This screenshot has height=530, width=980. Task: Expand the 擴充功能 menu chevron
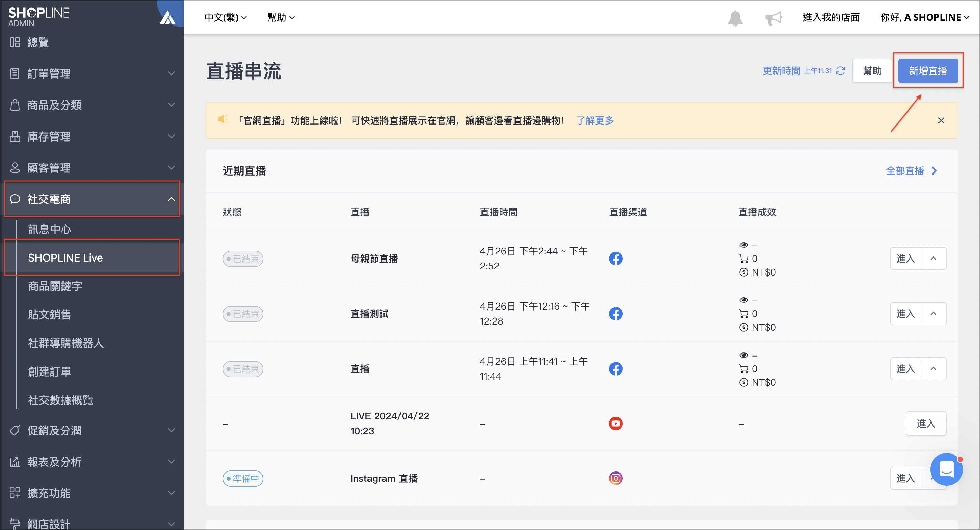pyautogui.click(x=171, y=493)
